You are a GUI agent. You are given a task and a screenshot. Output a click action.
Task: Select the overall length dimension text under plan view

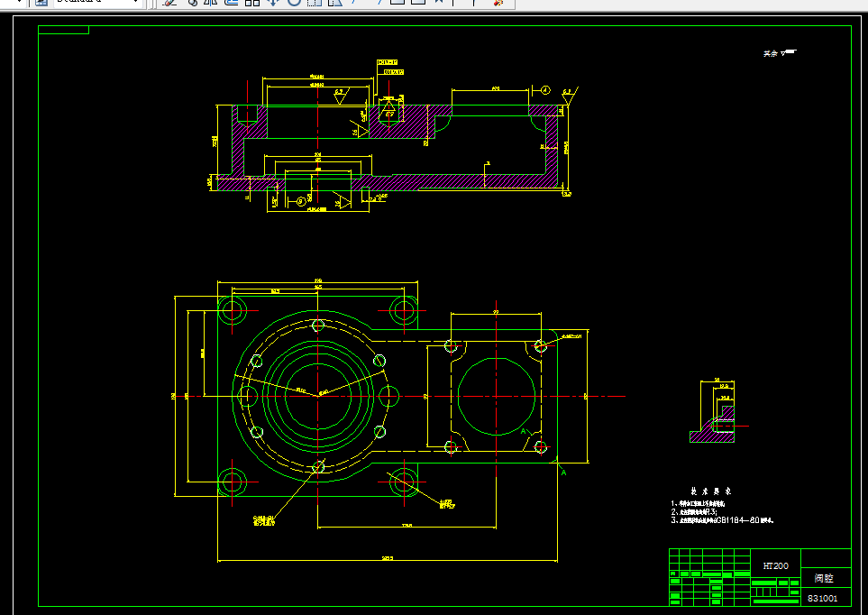point(388,558)
